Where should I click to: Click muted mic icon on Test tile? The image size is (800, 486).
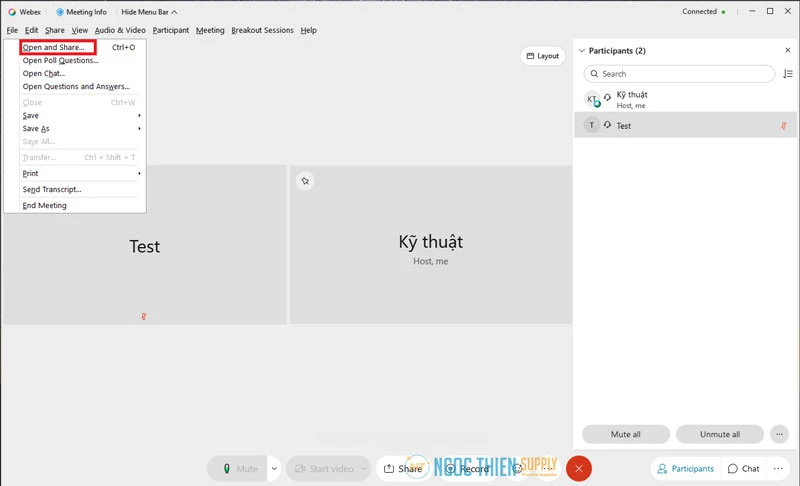pyautogui.click(x=144, y=317)
